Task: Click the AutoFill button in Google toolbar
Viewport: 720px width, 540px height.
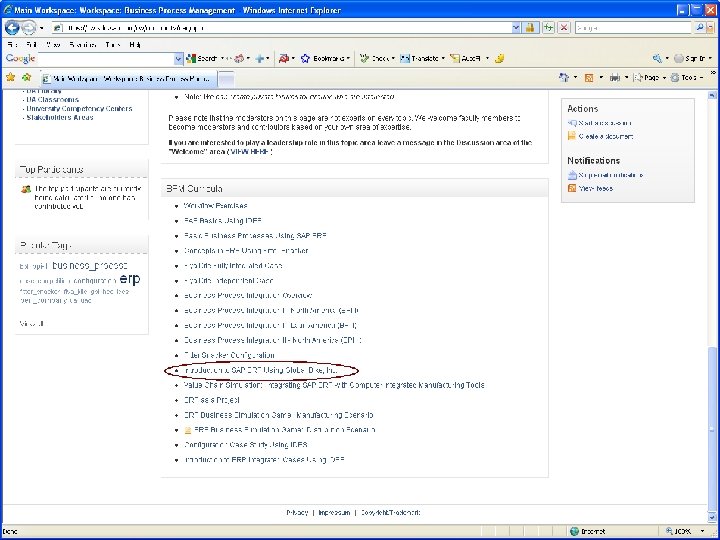Action: click(466, 59)
